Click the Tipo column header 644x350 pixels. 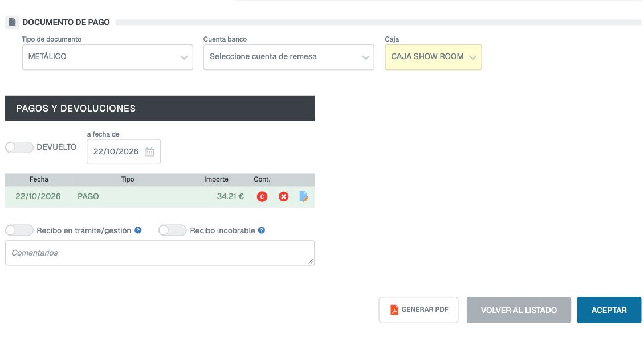(128, 179)
